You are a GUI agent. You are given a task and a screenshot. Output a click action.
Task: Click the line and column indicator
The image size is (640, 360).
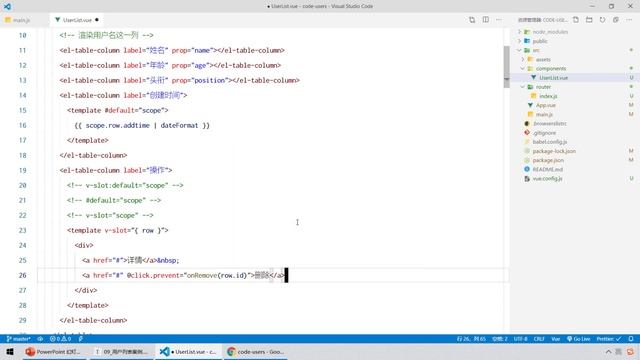471,339
